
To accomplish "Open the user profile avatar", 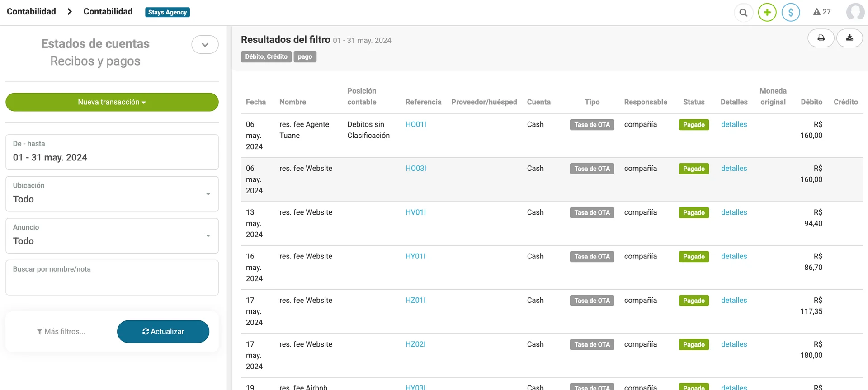I will click(x=855, y=12).
